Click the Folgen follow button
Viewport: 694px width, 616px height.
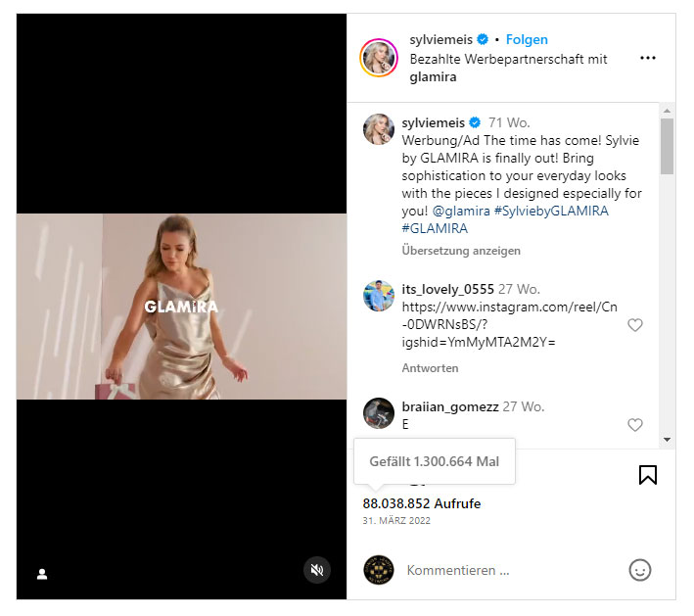tap(527, 40)
